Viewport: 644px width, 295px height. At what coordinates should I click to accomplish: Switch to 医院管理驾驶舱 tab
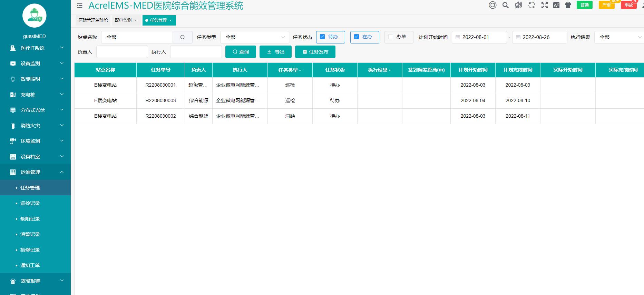point(93,20)
